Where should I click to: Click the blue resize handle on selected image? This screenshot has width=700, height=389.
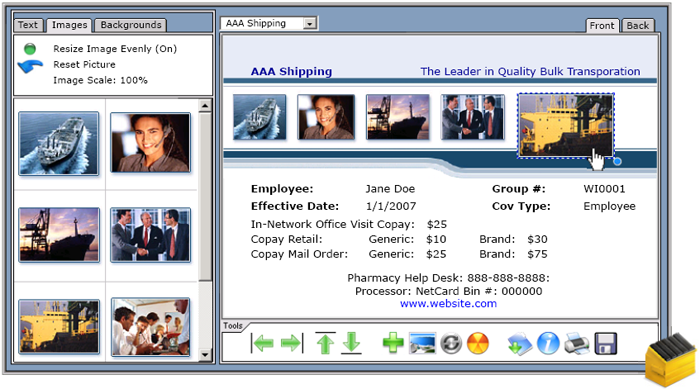617,162
